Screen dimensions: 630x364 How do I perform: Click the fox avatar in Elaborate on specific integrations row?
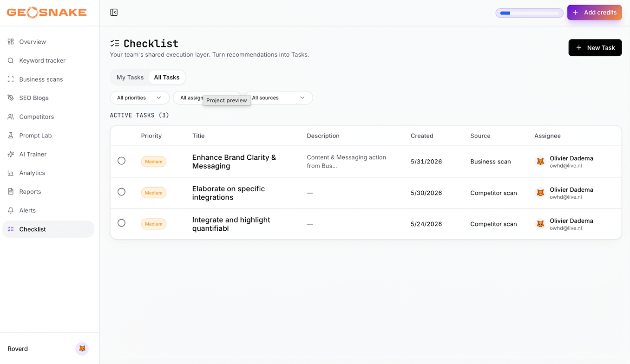pyautogui.click(x=540, y=193)
